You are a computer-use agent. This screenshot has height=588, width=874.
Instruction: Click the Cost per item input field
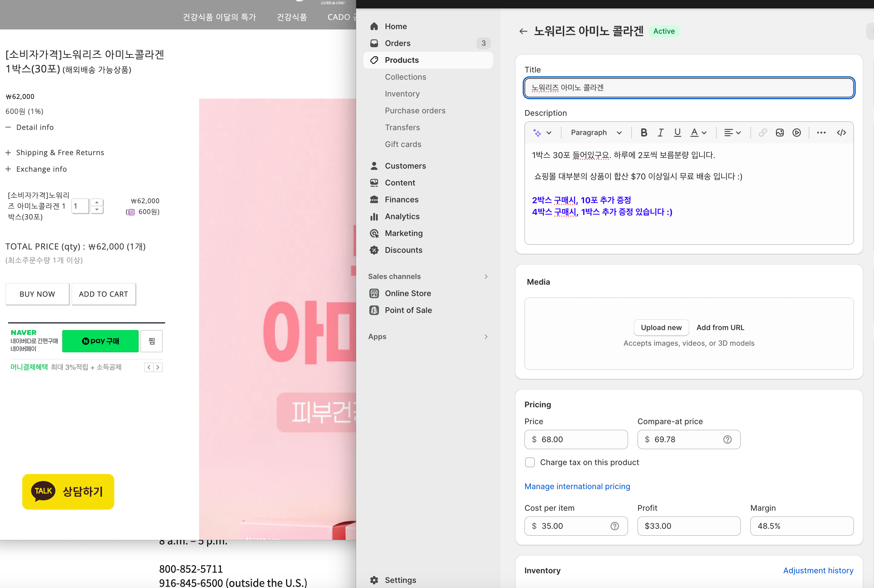[x=576, y=526]
